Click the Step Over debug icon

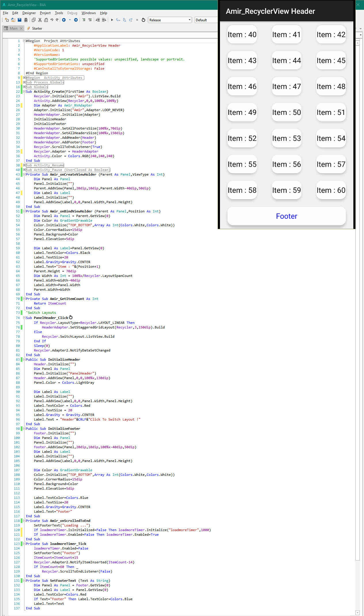click(x=124, y=20)
